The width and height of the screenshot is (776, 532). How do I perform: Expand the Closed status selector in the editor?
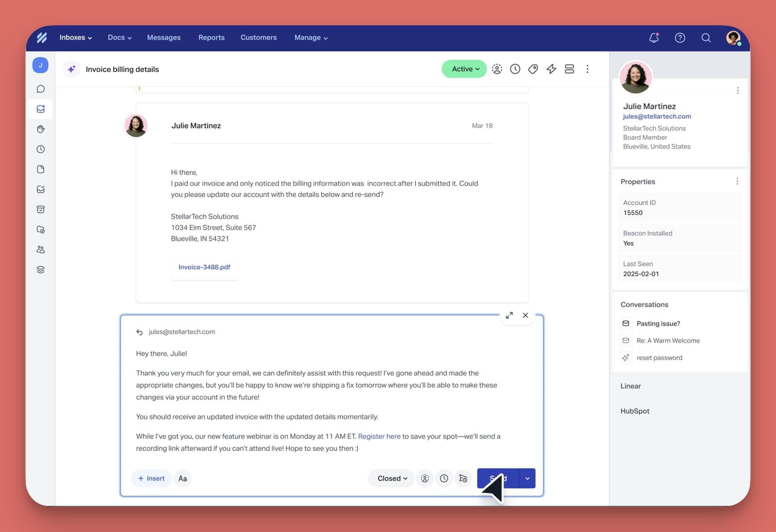(x=391, y=478)
